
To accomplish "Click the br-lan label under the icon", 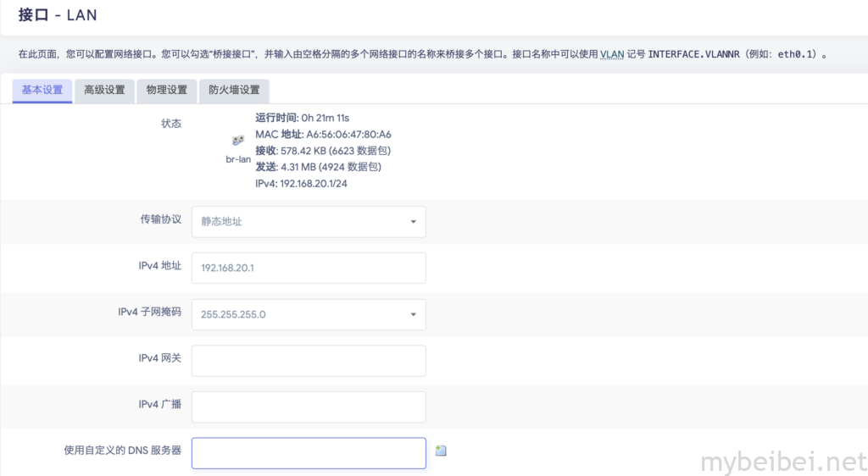I will pos(238,159).
